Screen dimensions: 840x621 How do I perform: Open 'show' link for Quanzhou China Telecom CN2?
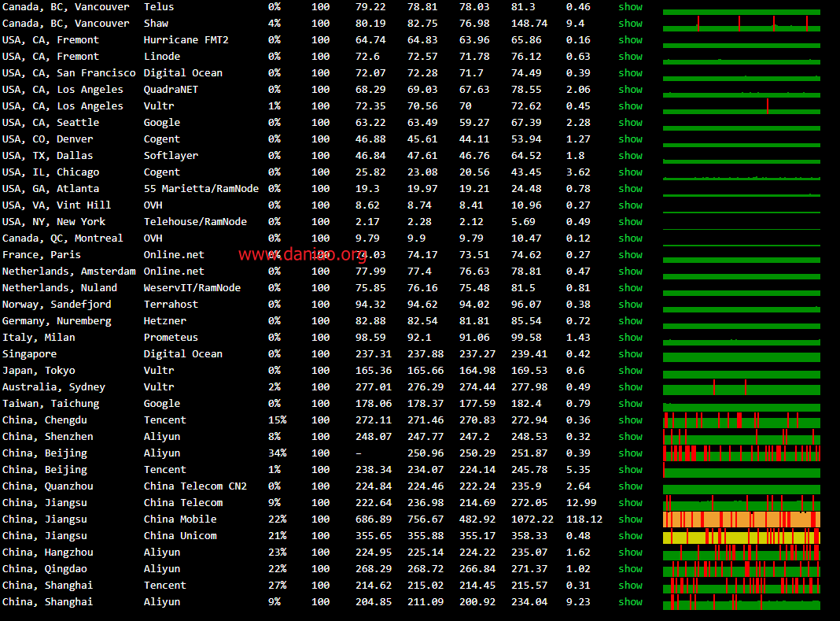coord(630,486)
